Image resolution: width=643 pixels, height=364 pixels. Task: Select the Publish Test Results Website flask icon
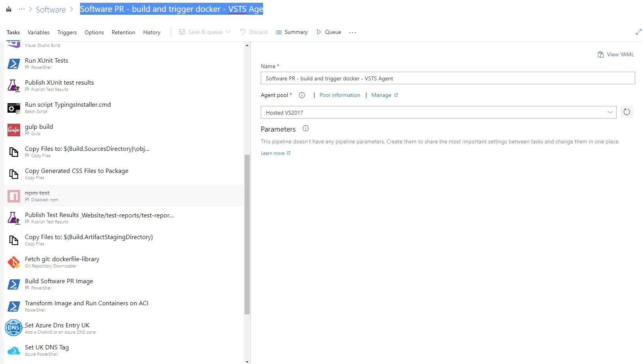(14, 218)
